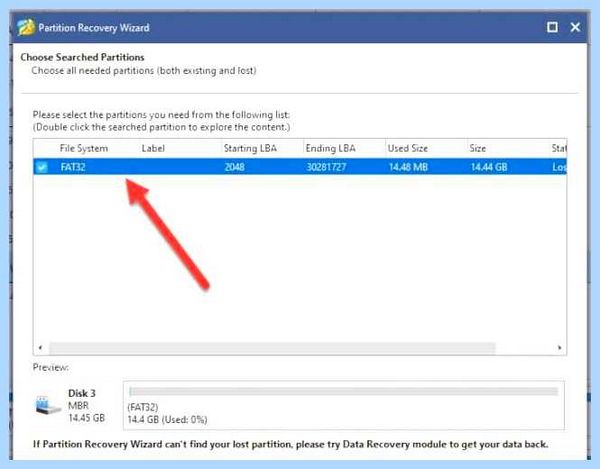Click the Disk 3 drive icon
Image resolution: width=600 pixels, height=469 pixels.
click(47, 405)
